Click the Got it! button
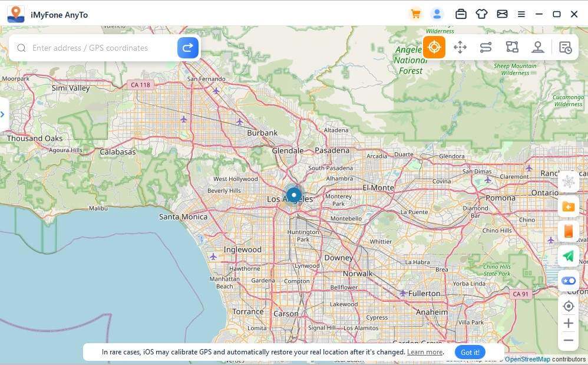The image size is (588, 365). (470, 352)
